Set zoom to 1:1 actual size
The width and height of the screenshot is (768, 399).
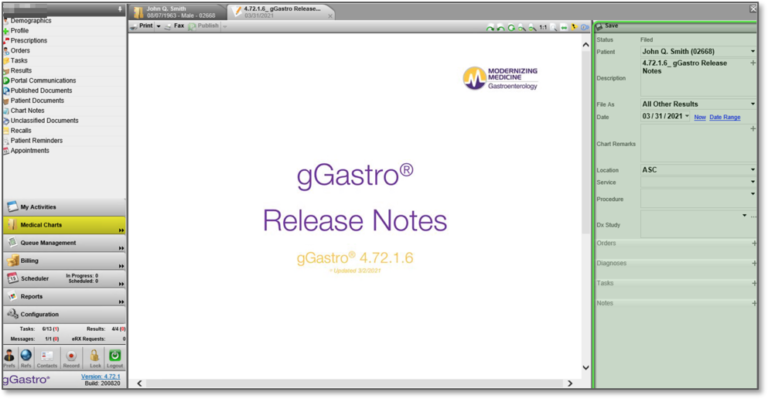543,28
